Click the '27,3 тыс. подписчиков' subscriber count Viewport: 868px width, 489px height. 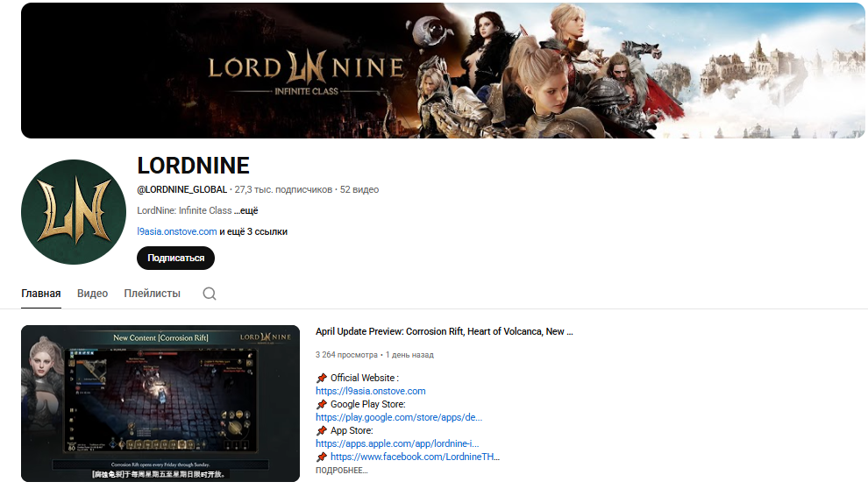pyautogui.click(x=283, y=190)
